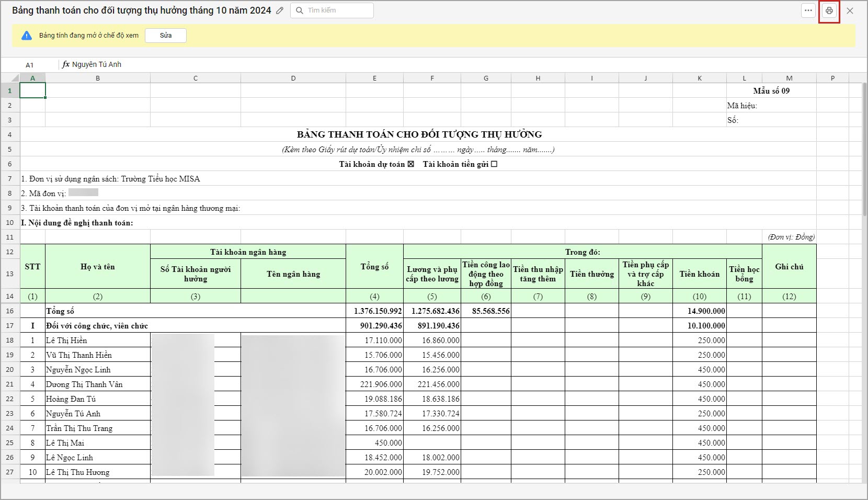The height and width of the screenshot is (500, 868).
Task: Click the 'Tên ngân hàng' header cell
Action: 293,274
